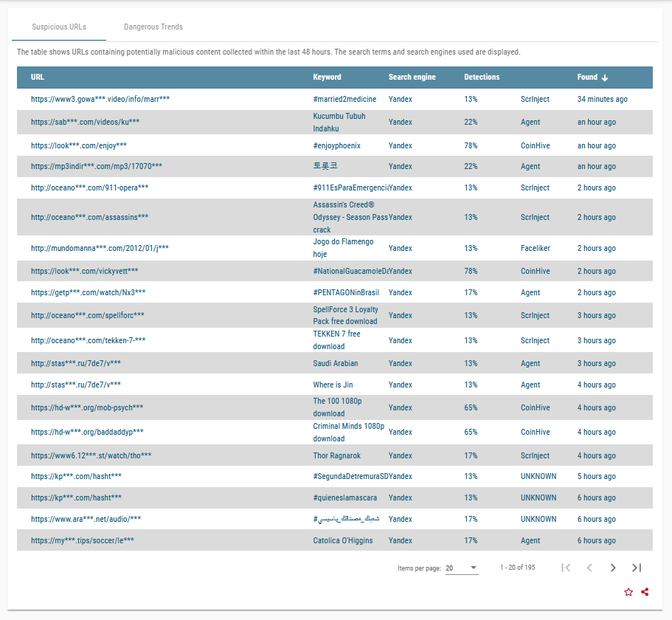The width and height of the screenshot is (672, 620).
Task: Sort by the Detections column header
Action: point(482,77)
